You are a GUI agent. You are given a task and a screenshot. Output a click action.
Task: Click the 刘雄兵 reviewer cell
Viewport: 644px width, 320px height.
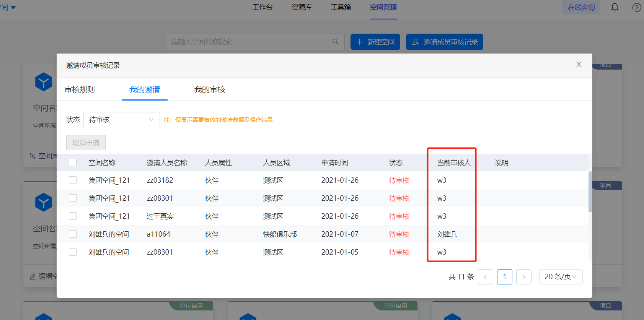pyautogui.click(x=447, y=234)
